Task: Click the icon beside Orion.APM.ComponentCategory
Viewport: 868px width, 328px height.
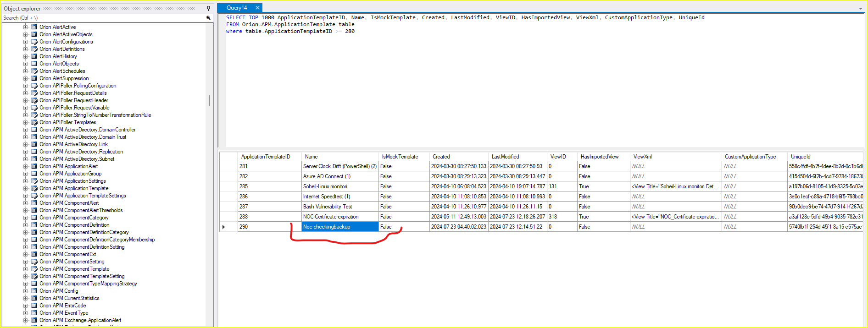Action: [34, 218]
